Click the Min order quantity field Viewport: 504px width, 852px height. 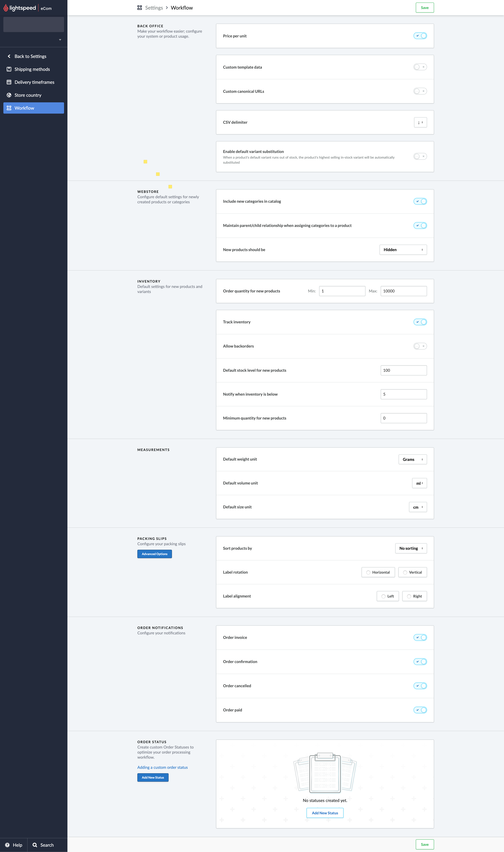tap(342, 291)
